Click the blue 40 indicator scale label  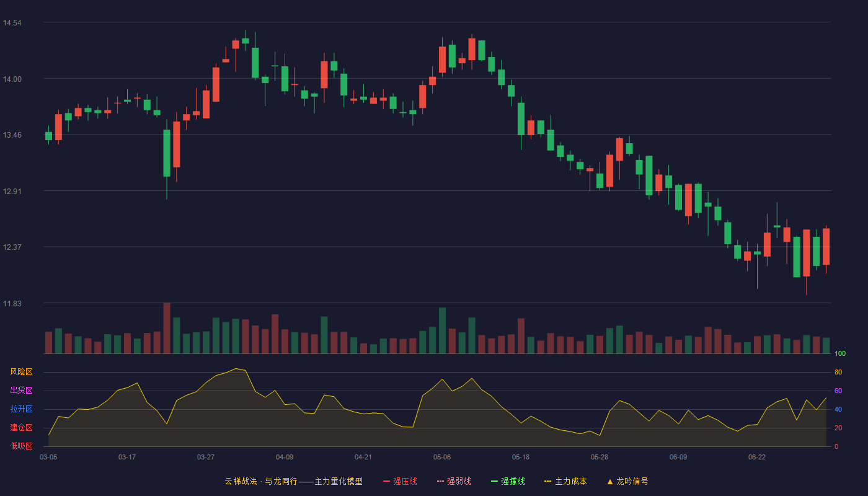click(838, 409)
